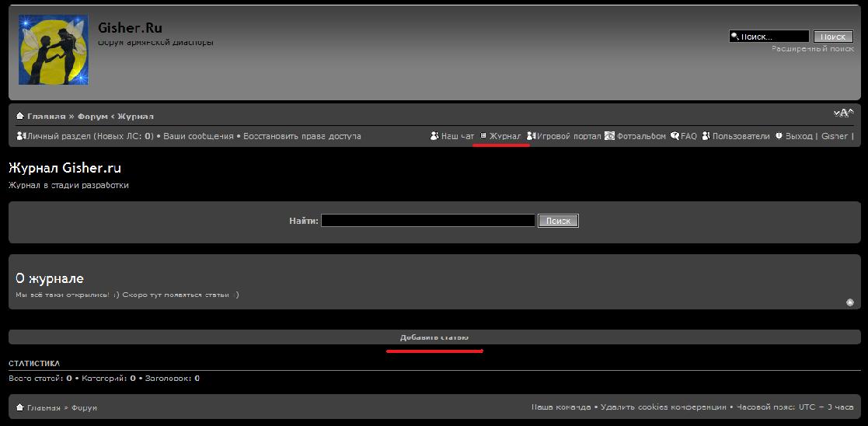Click the Пользователи members icon
The width and height of the screenshot is (868, 426).
pos(706,136)
